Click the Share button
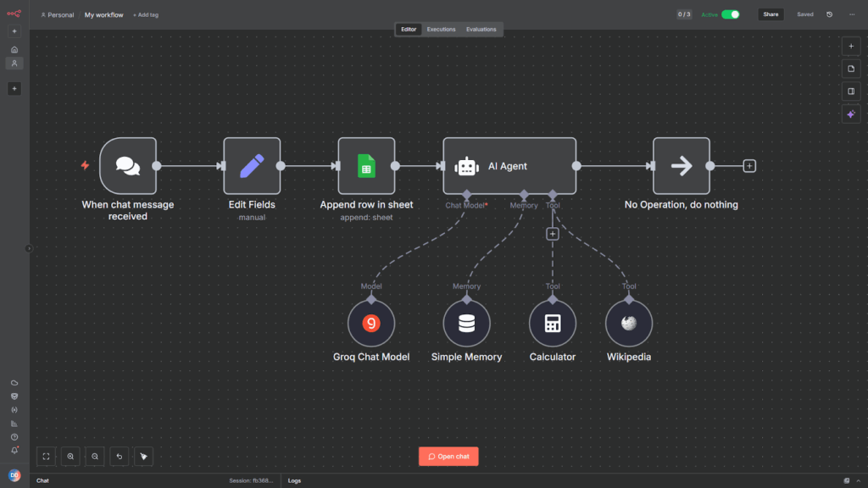Viewport: 868px width, 488px height. pos(770,14)
